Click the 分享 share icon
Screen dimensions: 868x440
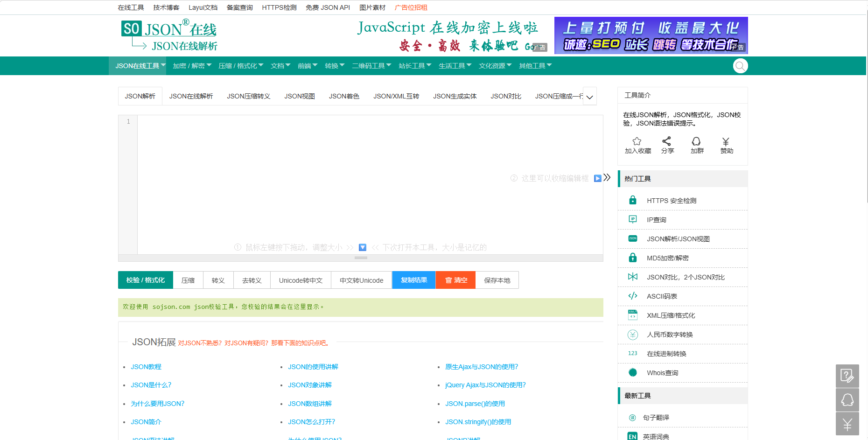click(x=667, y=141)
